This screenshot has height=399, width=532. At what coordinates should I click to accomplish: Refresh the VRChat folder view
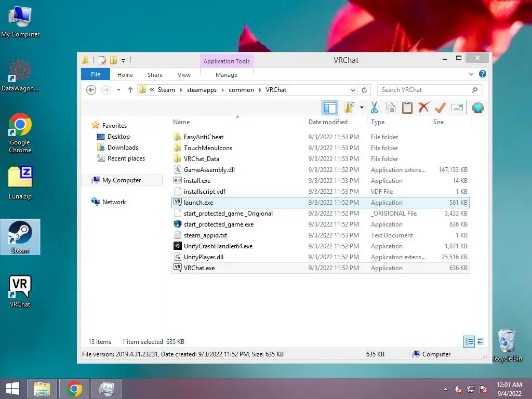364,90
